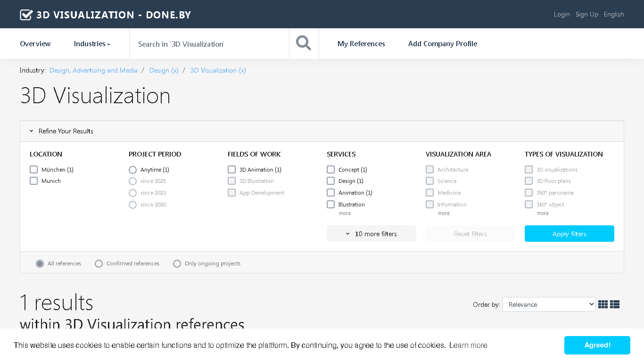The width and height of the screenshot is (644, 362).
Task: Check the München location checkbox
Action: click(x=33, y=169)
